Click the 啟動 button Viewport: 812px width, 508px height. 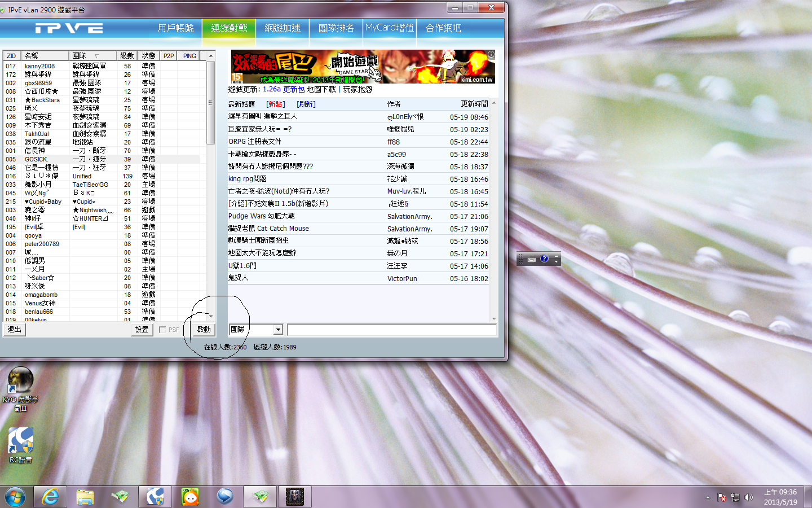coord(204,330)
